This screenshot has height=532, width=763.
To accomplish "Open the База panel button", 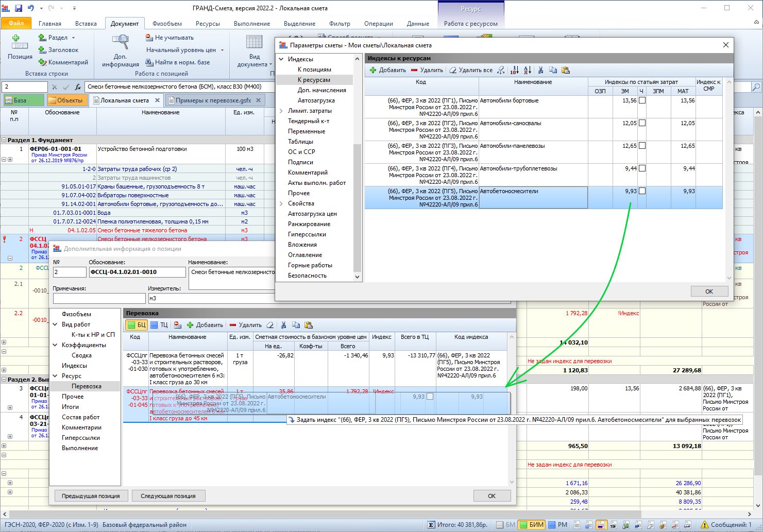I will tap(24, 100).
